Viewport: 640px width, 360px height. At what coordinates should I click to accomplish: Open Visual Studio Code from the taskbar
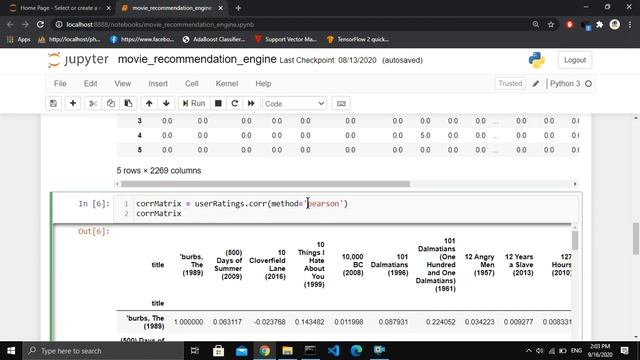pyautogui.click(x=333, y=351)
